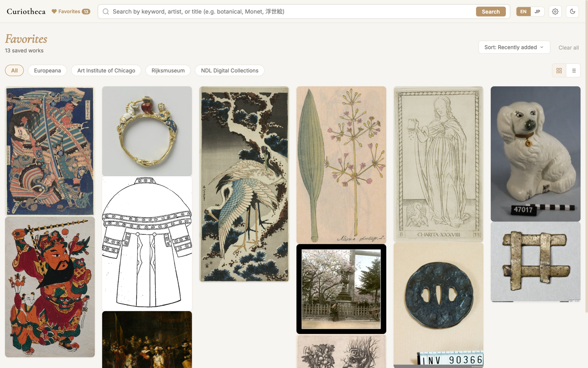Open the Curiotheca home logo
The height and width of the screenshot is (368, 588).
coord(26,11)
